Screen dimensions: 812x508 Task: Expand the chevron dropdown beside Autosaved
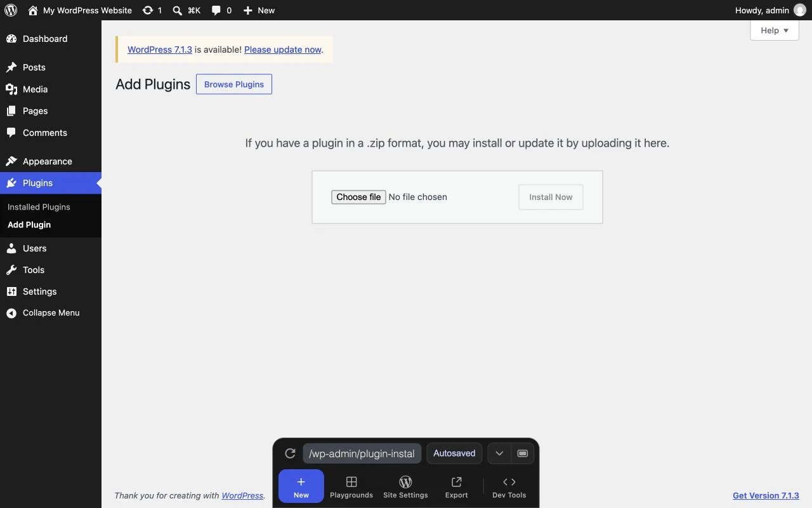499,453
